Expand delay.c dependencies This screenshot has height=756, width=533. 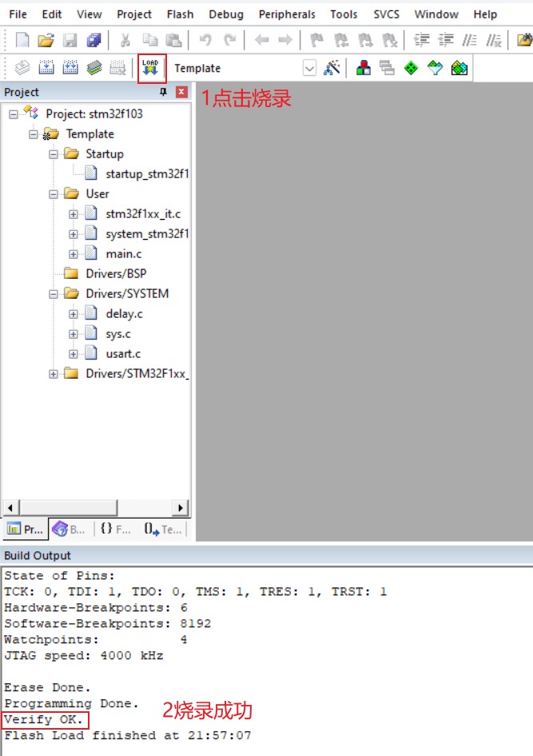(x=74, y=314)
